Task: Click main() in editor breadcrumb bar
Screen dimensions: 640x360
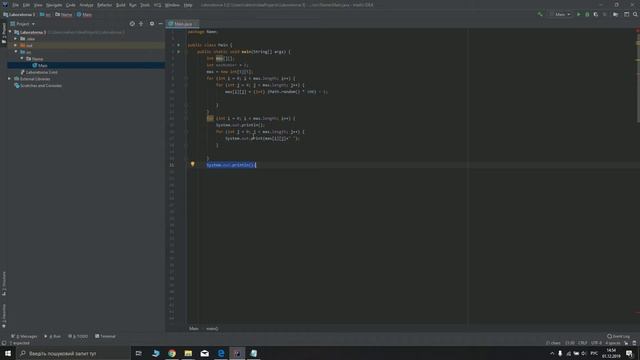Action: click(x=212, y=329)
